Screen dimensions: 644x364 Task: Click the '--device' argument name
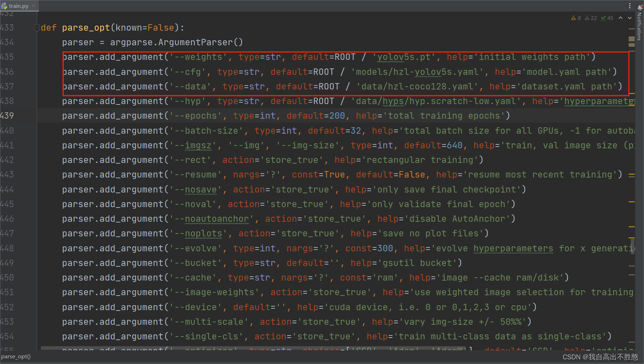click(196, 307)
